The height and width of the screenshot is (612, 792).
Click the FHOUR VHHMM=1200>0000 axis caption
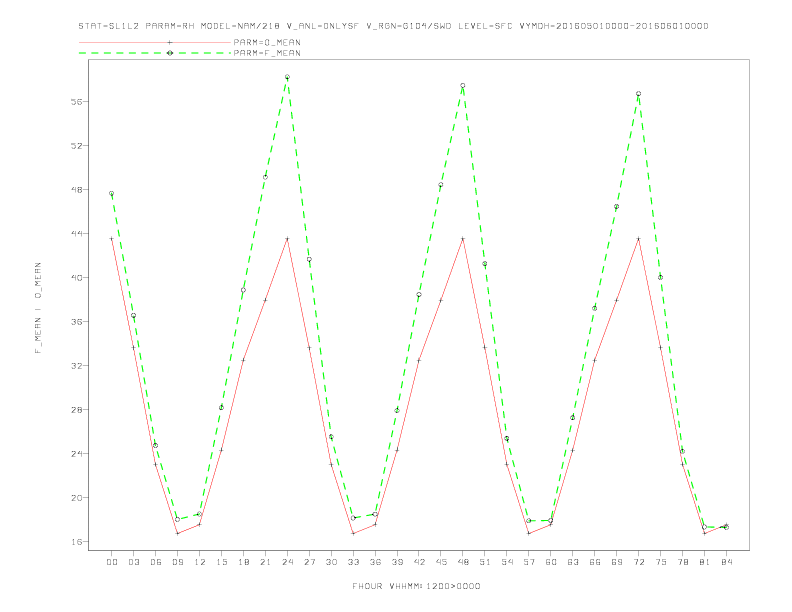pyautogui.click(x=416, y=586)
